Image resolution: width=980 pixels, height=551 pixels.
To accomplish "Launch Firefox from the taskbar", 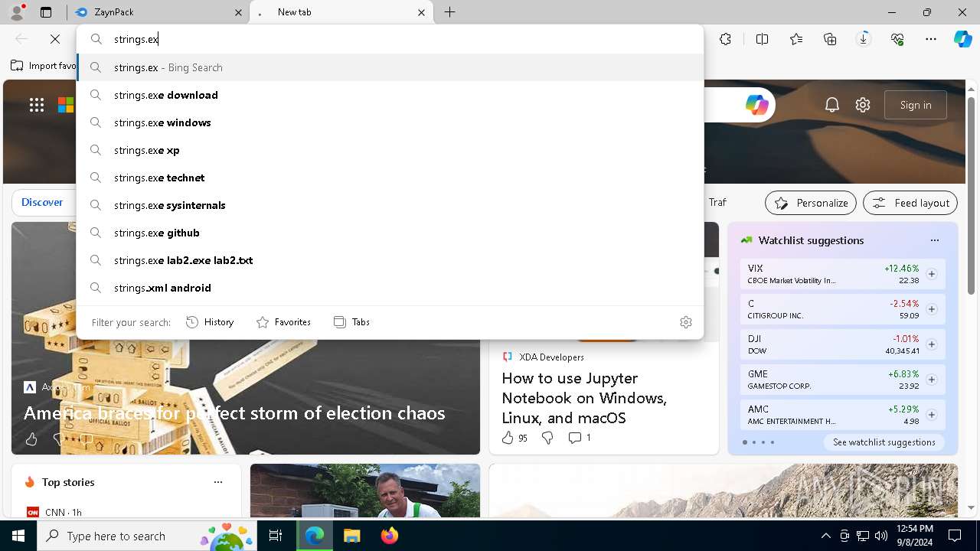I will 389,536.
